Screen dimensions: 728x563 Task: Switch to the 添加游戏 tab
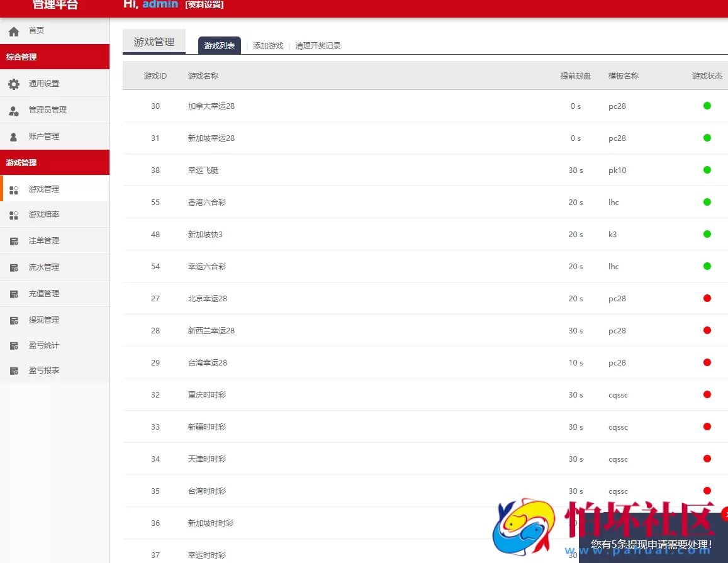(x=268, y=45)
